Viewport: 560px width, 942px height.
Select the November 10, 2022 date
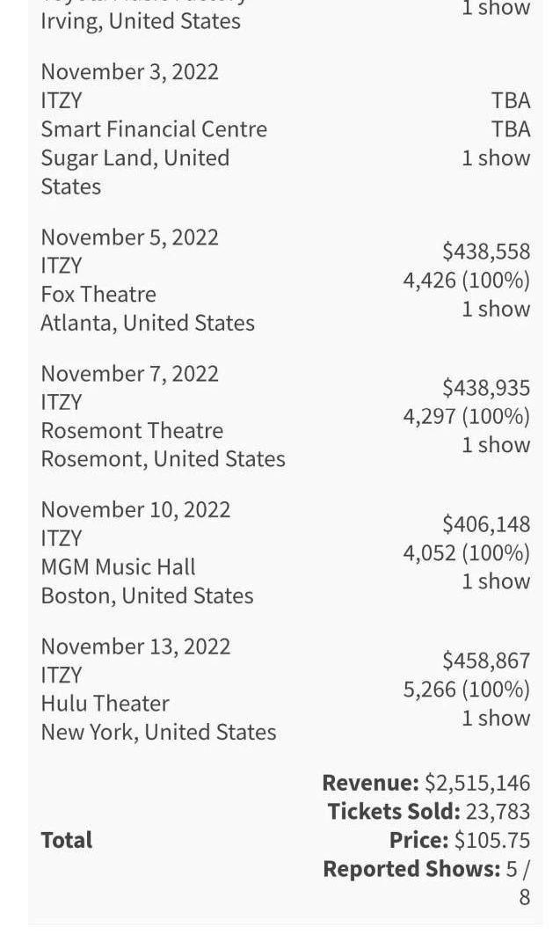tap(135, 510)
